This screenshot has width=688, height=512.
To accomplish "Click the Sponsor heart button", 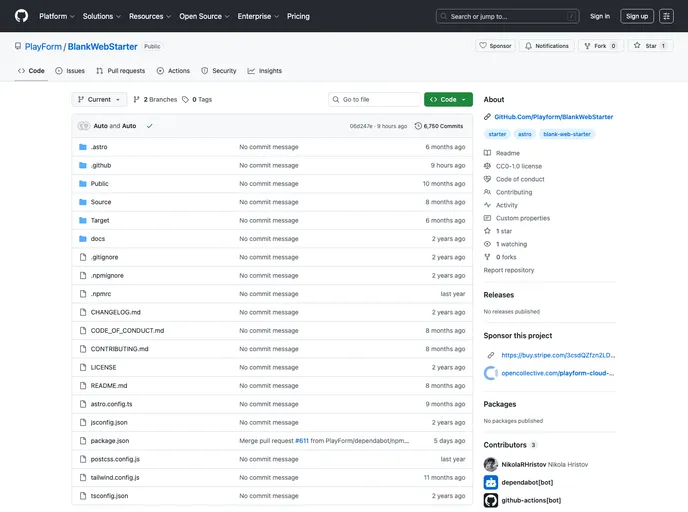I will click(495, 46).
